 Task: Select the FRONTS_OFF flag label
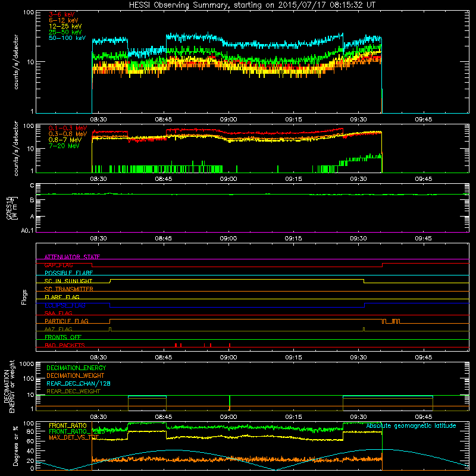tap(63, 337)
